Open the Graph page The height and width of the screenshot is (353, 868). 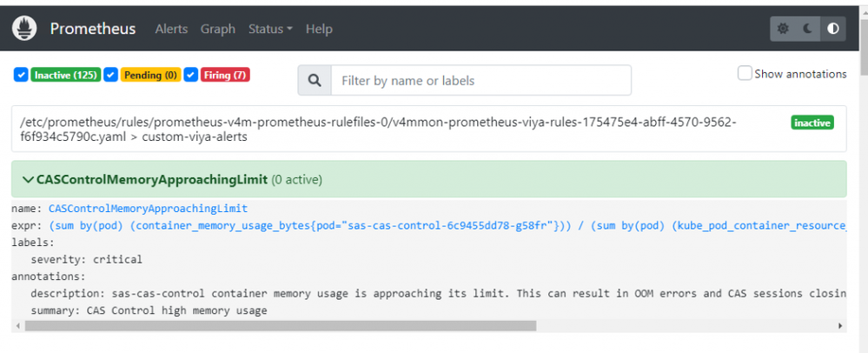(218, 29)
